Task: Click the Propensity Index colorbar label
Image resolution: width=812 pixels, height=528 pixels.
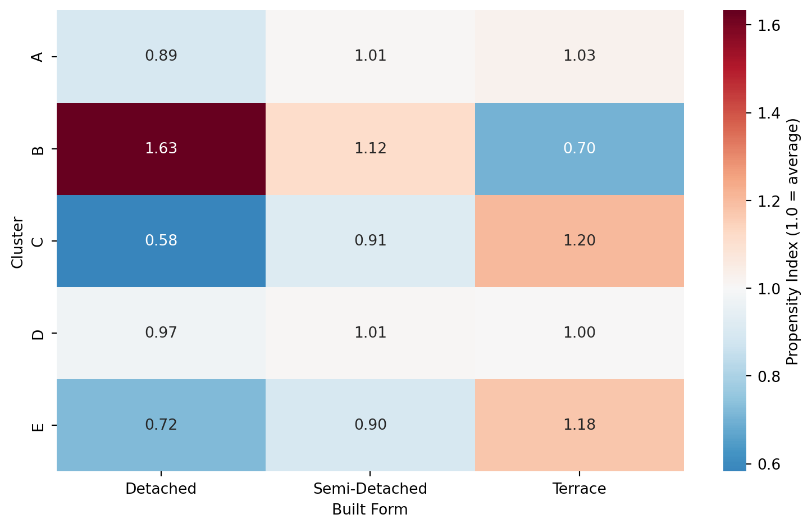Action: tap(792, 242)
